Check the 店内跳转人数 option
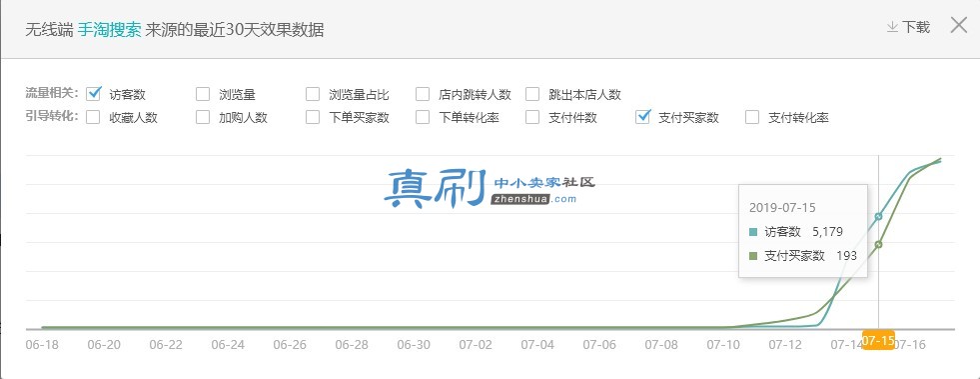The width and height of the screenshot is (980, 379). pyautogui.click(x=423, y=94)
